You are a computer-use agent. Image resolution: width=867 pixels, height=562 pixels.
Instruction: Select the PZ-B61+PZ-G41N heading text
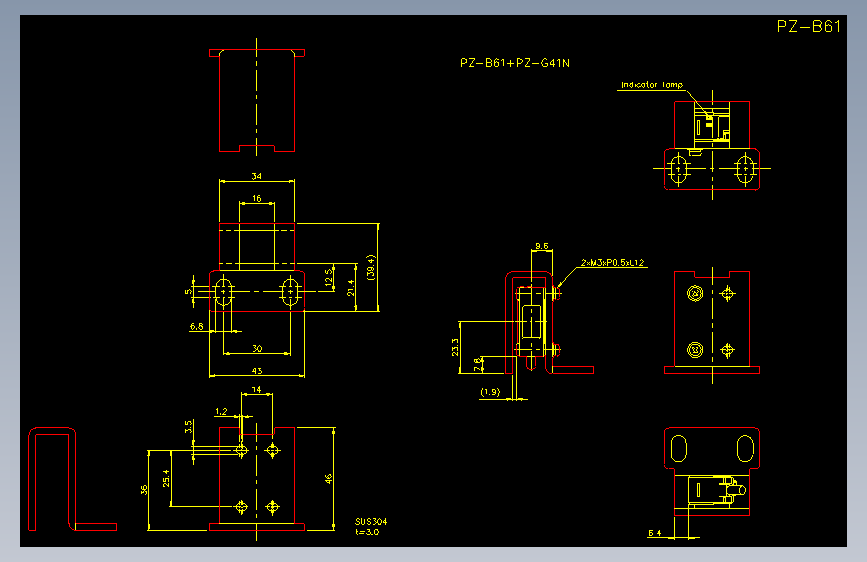point(515,63)
